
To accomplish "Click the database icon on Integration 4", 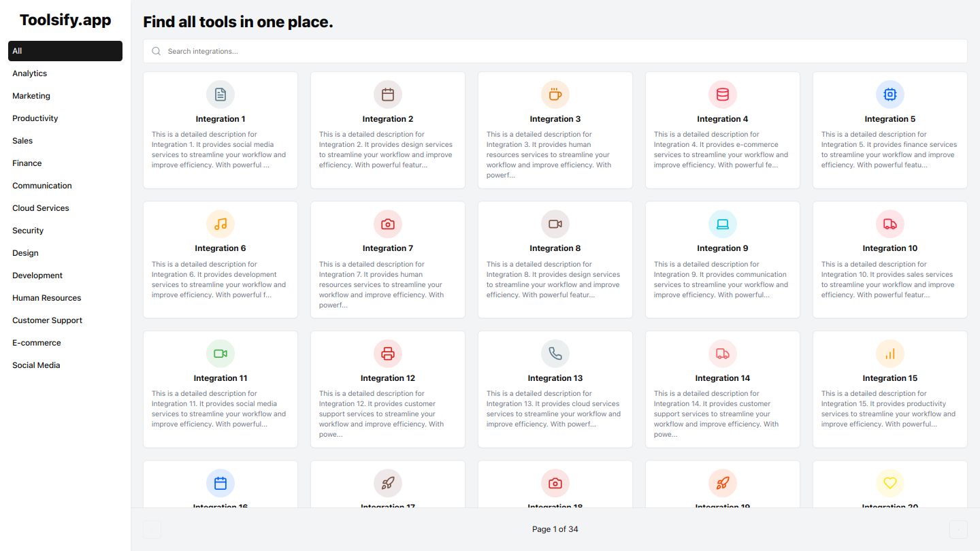I will click(x=723, y=95).
